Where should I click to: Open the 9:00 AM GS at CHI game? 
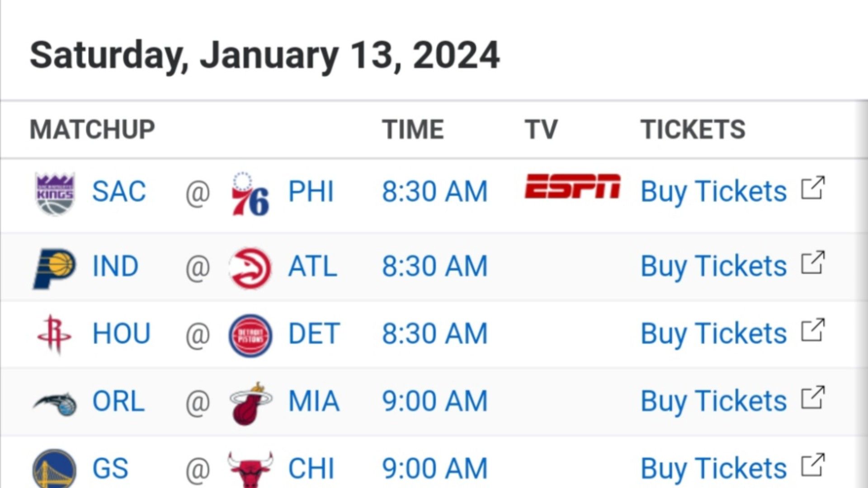tap(435, 468)
